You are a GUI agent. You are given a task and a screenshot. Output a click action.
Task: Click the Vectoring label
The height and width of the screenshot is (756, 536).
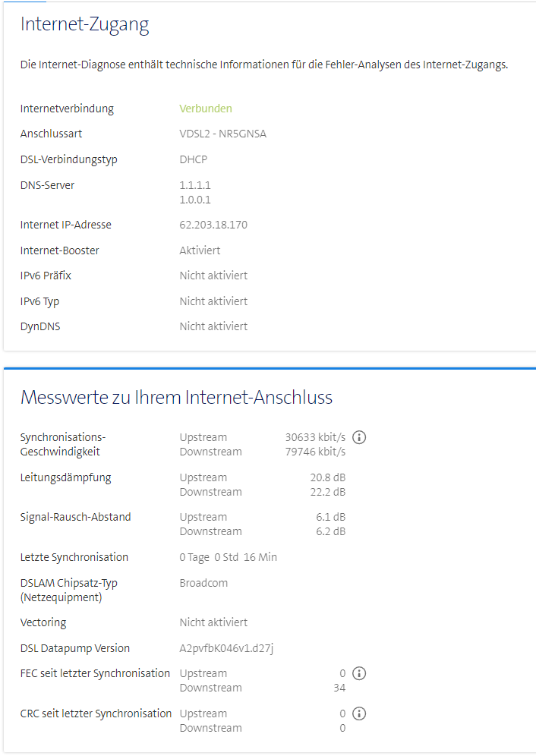43,622
